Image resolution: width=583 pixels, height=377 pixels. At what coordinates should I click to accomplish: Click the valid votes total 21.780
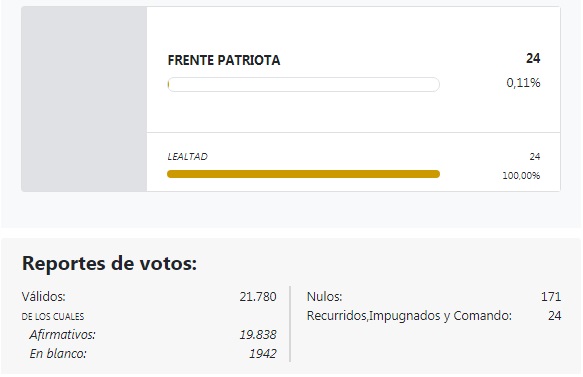click(x=258, y=297)
